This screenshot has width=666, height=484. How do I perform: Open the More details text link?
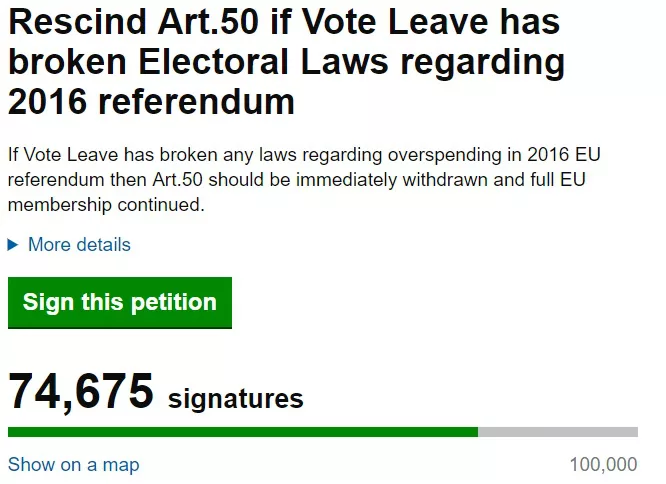tap(79, 245)
